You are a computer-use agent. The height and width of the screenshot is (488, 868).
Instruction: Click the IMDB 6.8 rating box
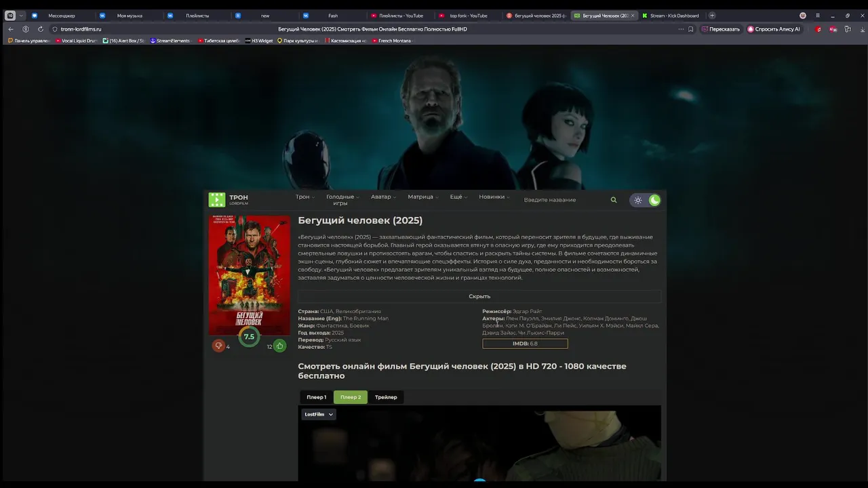[x=525, y=344]
